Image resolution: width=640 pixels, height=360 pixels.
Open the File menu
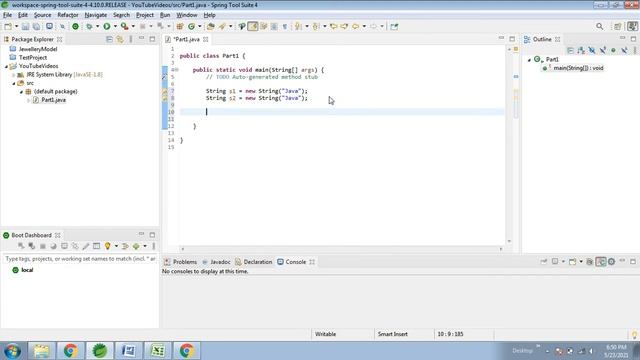coord(7,15)
